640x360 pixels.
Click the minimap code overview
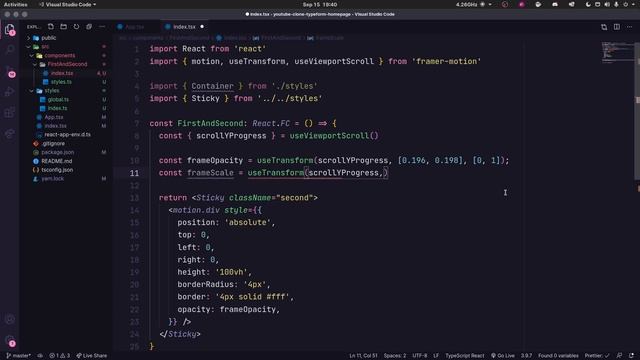(x=617, y=52)
